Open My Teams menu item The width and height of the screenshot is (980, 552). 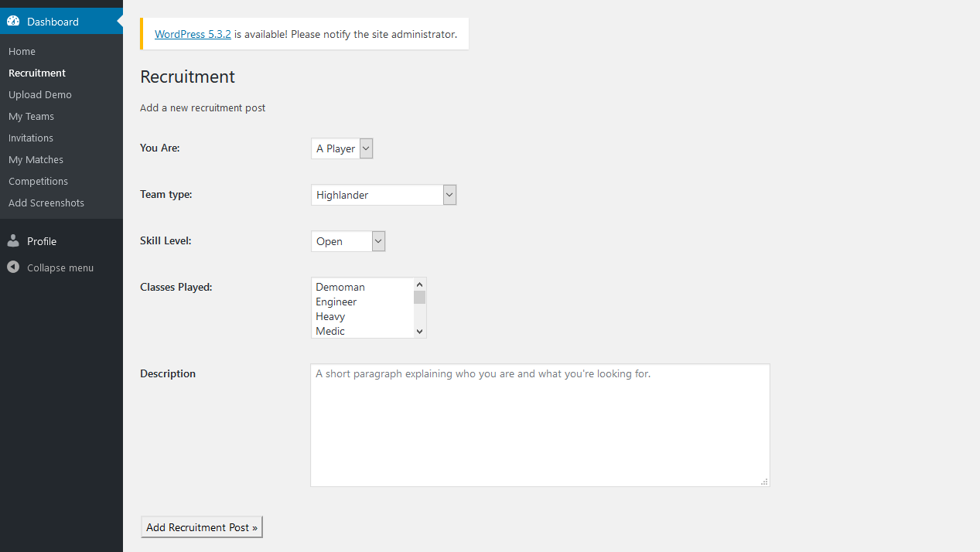tap(31, 116)
